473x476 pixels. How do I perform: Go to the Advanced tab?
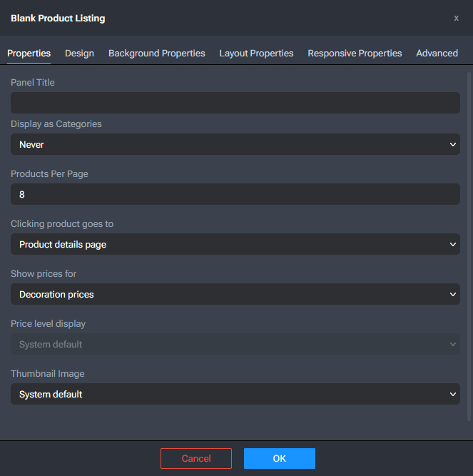coord(437,53)
